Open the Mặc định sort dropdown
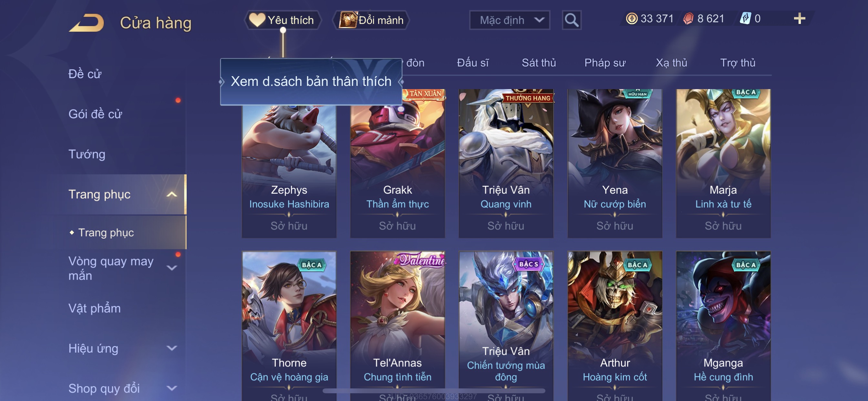 (x=510, y=20)
